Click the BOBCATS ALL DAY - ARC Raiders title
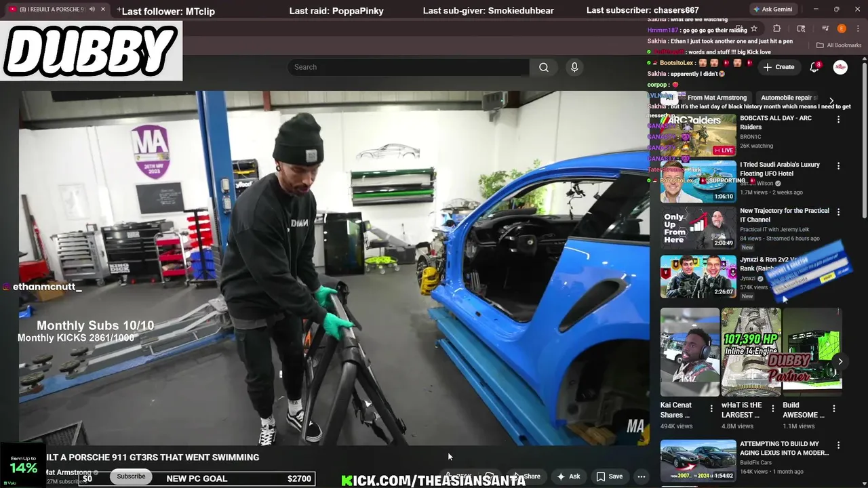Image resolution: width=868 pixels, height=488 pixels. 776,123
